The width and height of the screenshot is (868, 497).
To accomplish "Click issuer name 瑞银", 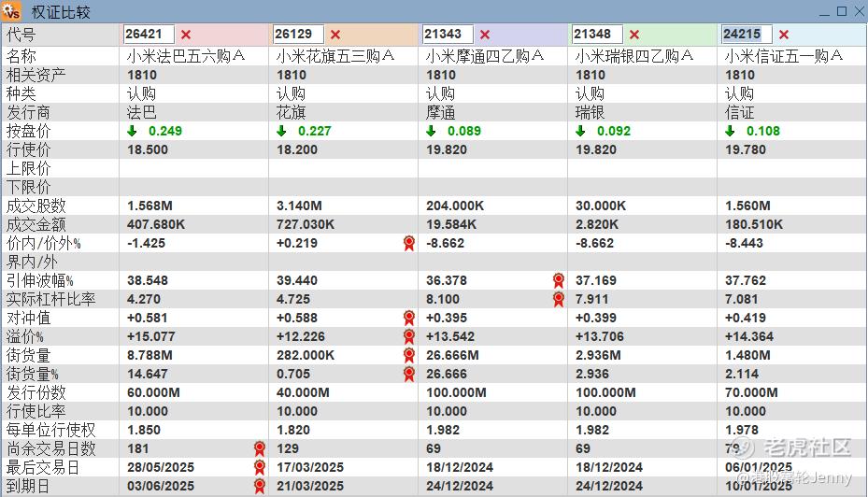I will [591, 112].
